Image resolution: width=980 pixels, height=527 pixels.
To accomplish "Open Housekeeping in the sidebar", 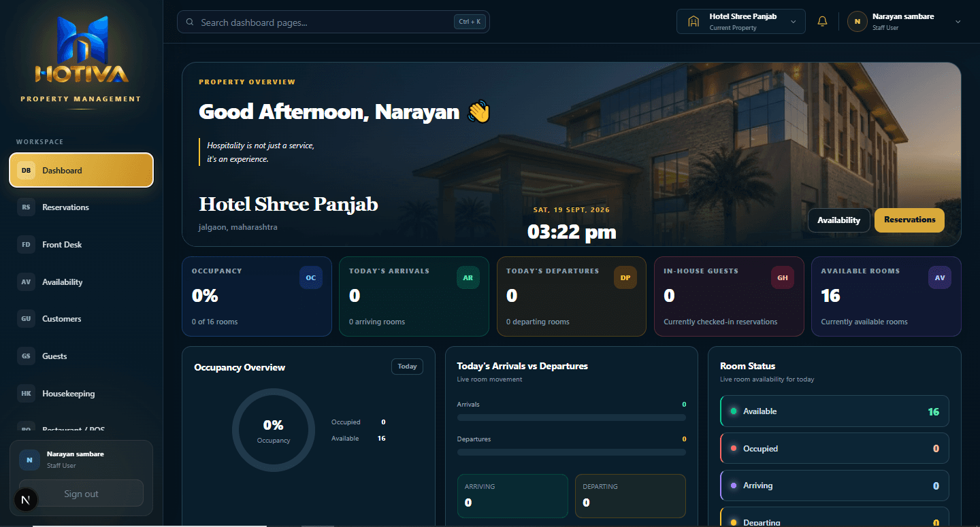I will (x=81, y=393).
